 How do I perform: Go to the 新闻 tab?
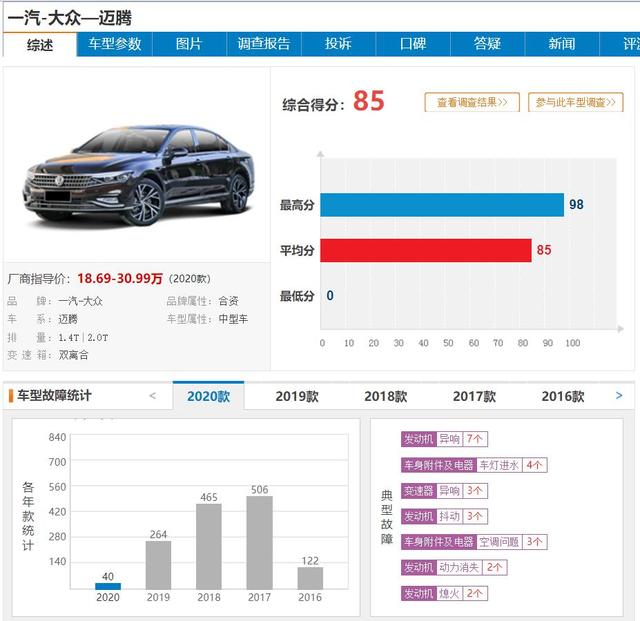[x=562, y=44]
